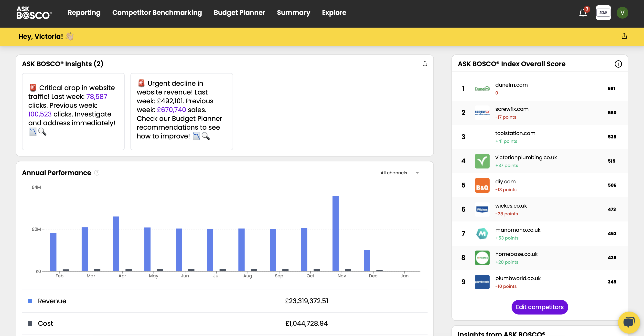The width and height of the screenshot is (644, 336).
Task: Click the 78,587 clicks link
Action: [x=97, y=96]
